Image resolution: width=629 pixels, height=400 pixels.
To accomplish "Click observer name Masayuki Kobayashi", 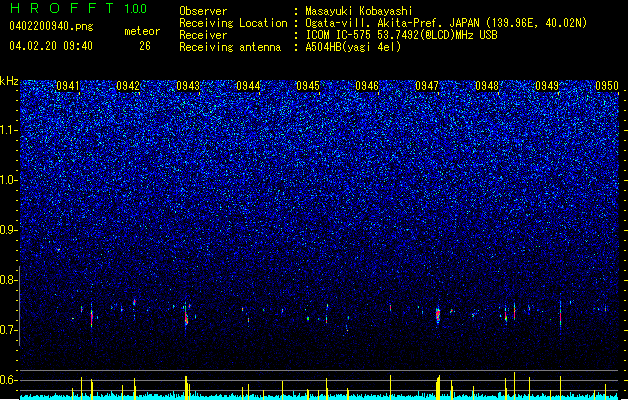I will [359, 11].
